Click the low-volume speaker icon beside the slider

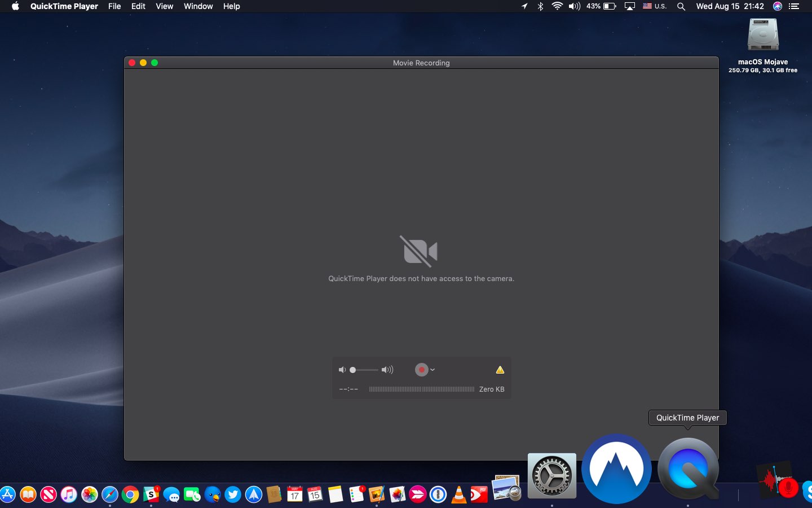point(342,370)
